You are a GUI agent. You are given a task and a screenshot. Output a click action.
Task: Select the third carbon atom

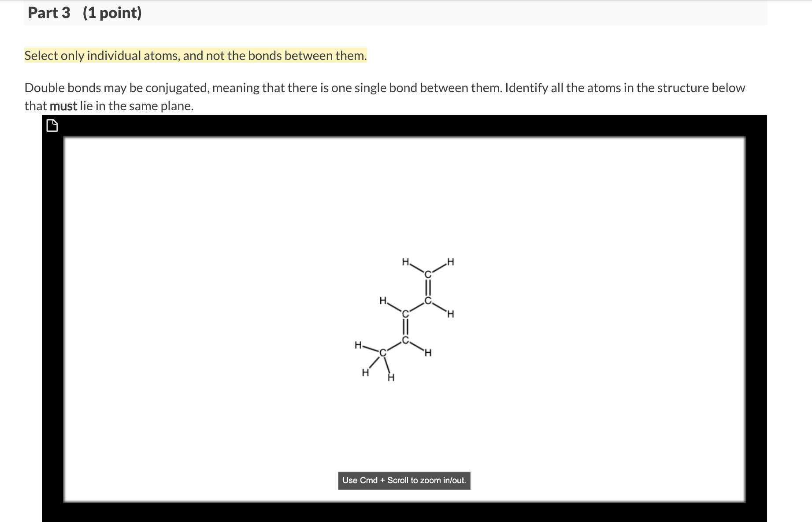[405, 314]
